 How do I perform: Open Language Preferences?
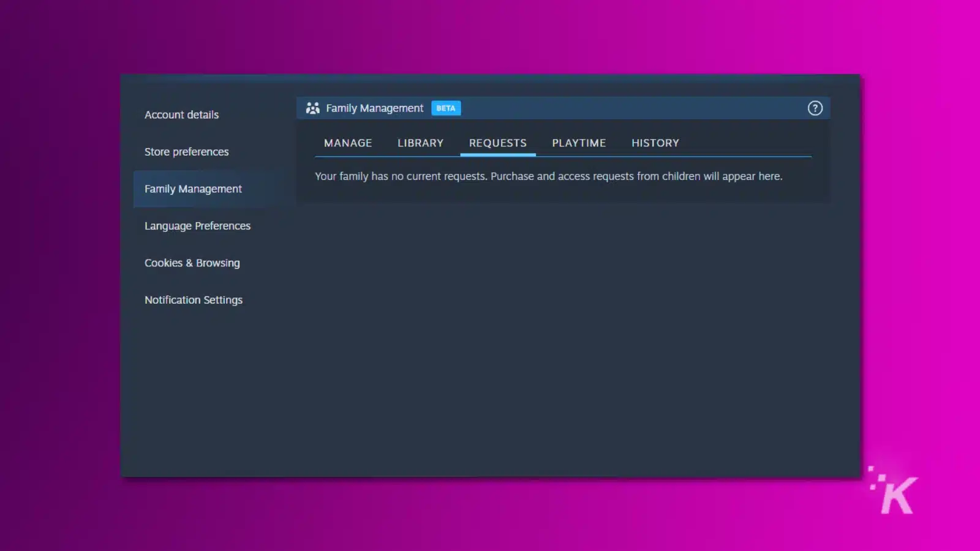[197, 226]
